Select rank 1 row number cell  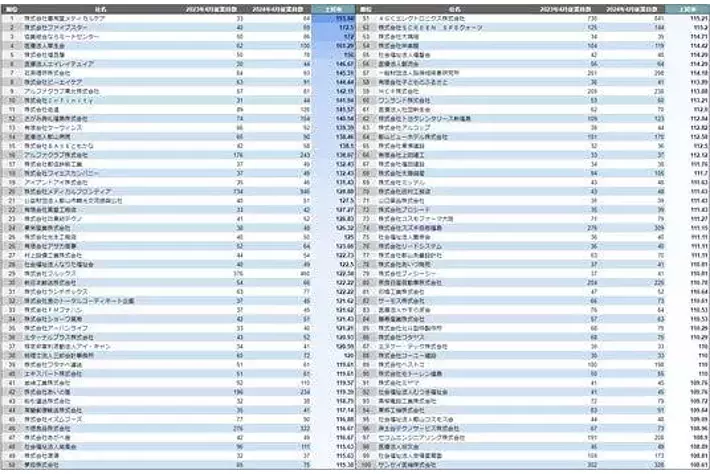[x=11, y=18]
